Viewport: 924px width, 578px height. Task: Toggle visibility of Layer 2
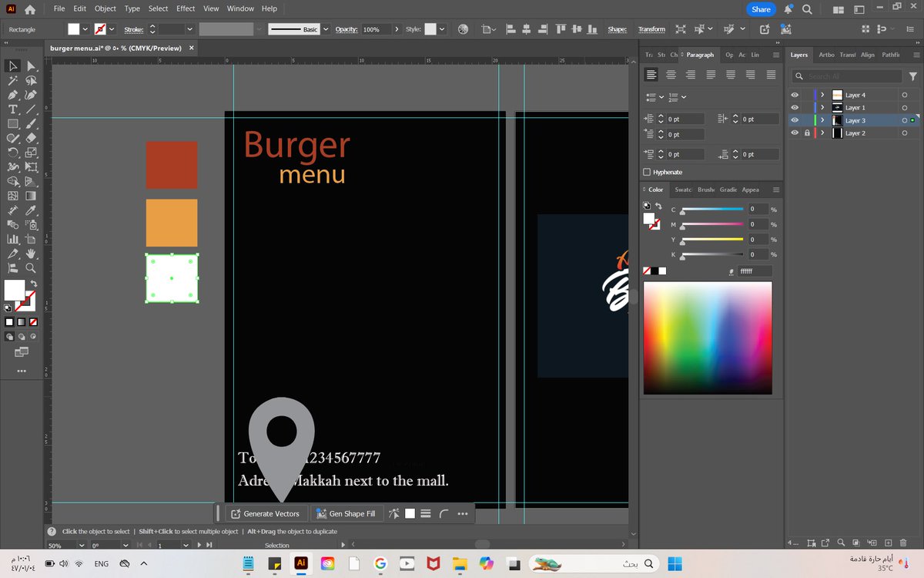795,133
